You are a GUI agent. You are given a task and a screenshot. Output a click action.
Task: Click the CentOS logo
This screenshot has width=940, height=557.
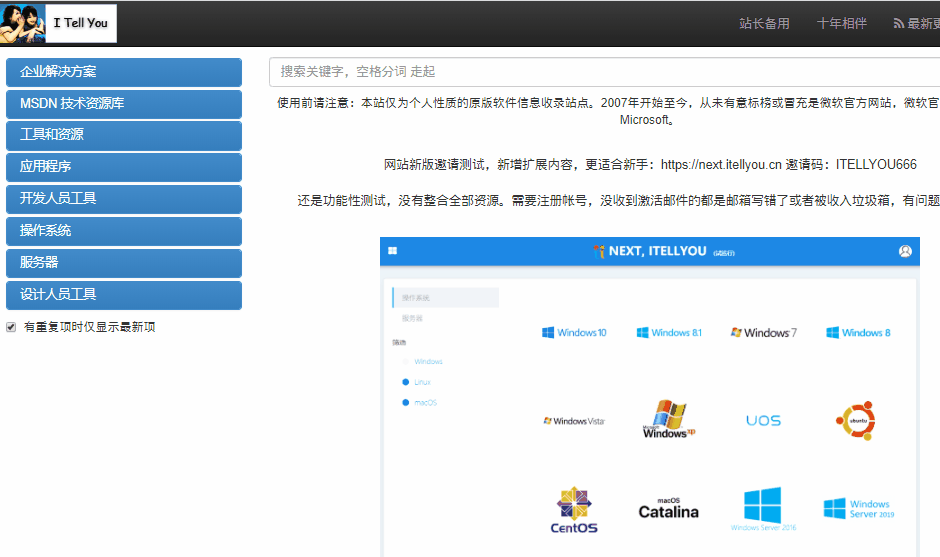tap(574, 510)
